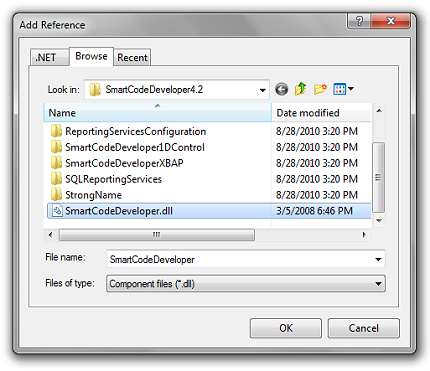Click the StrongName folder icon
This screenshot has height=371, width=430.
[56, 195]
